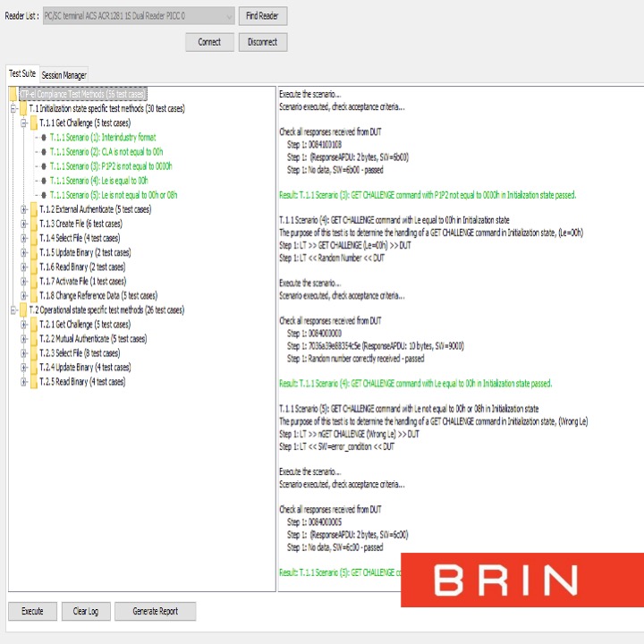Image resolution: width=644 pixels, height=644 pixels.
Task: Click the folder icon beside T.1.3 Create File
Action: point(34,224)
